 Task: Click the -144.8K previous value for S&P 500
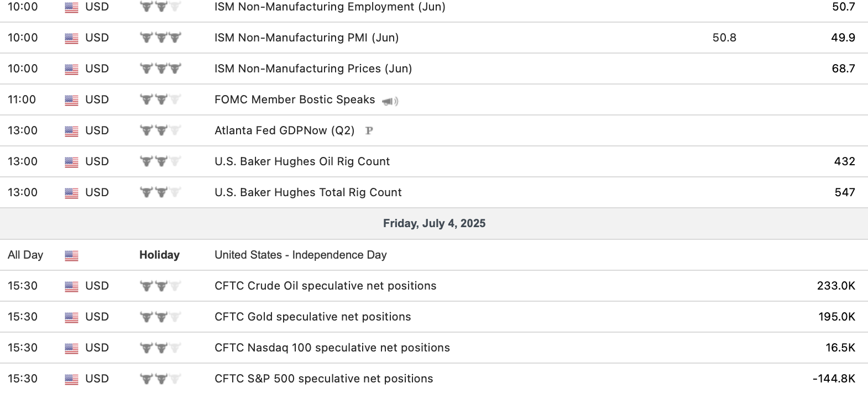point(834,379)
